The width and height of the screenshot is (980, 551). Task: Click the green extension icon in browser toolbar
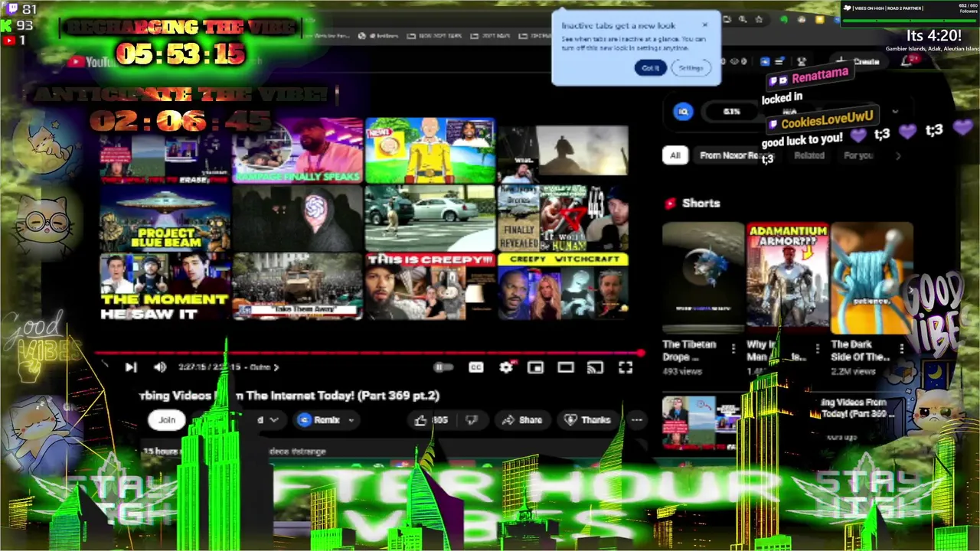(x=783, y=19)
